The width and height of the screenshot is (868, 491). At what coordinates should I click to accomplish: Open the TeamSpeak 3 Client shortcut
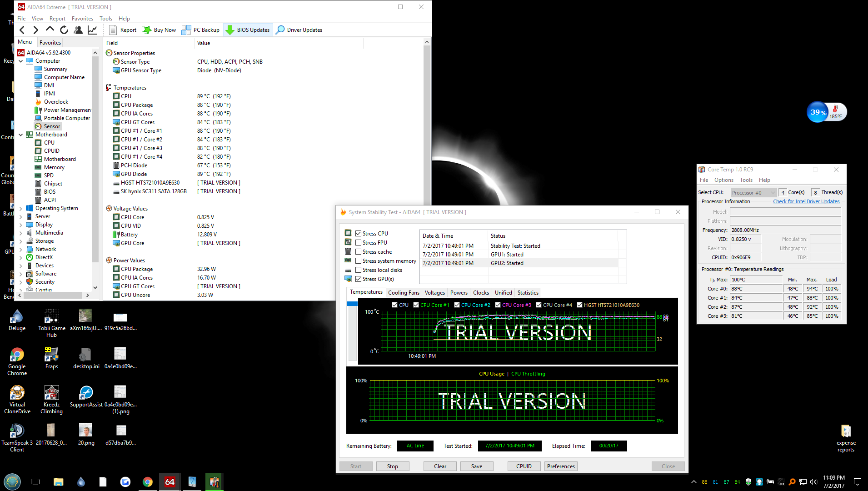click(17, 438)
